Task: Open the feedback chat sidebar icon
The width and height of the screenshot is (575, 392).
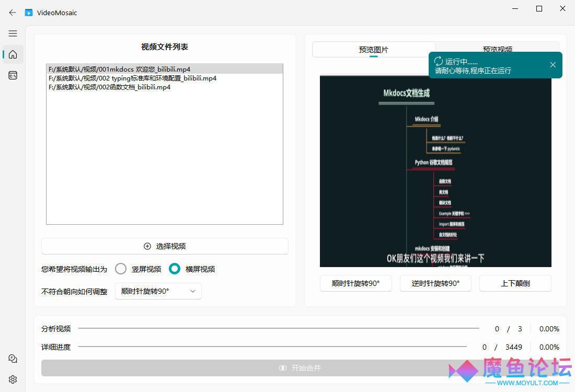Action: tap(13, 359)
